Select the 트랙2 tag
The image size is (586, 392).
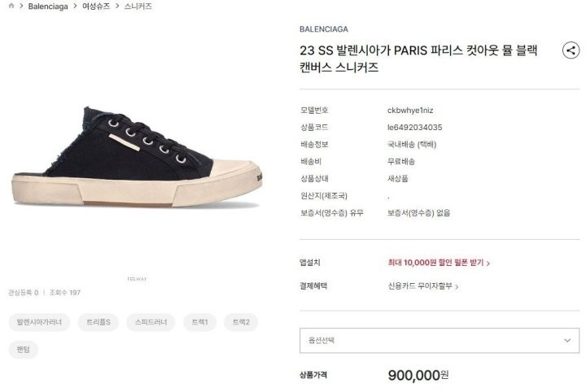(x=241, y=322)
